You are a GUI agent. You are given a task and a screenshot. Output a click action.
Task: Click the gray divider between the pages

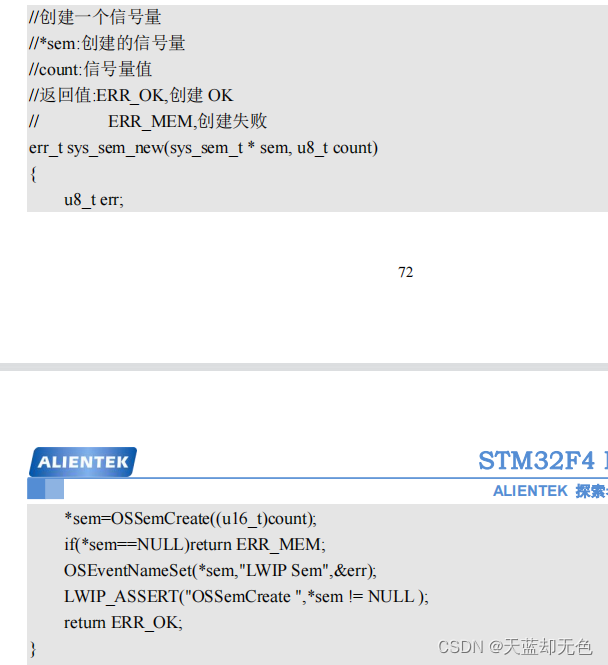[304, 367]
